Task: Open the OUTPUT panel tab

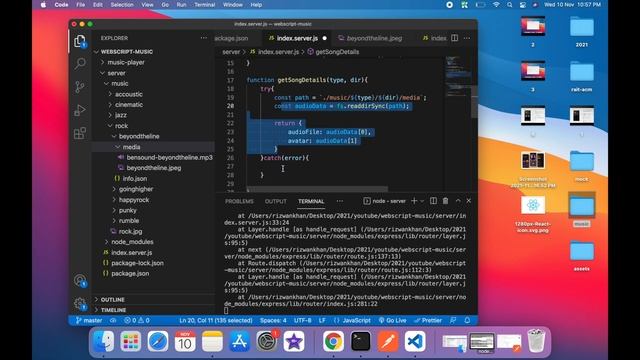Action: click(276, 201)
